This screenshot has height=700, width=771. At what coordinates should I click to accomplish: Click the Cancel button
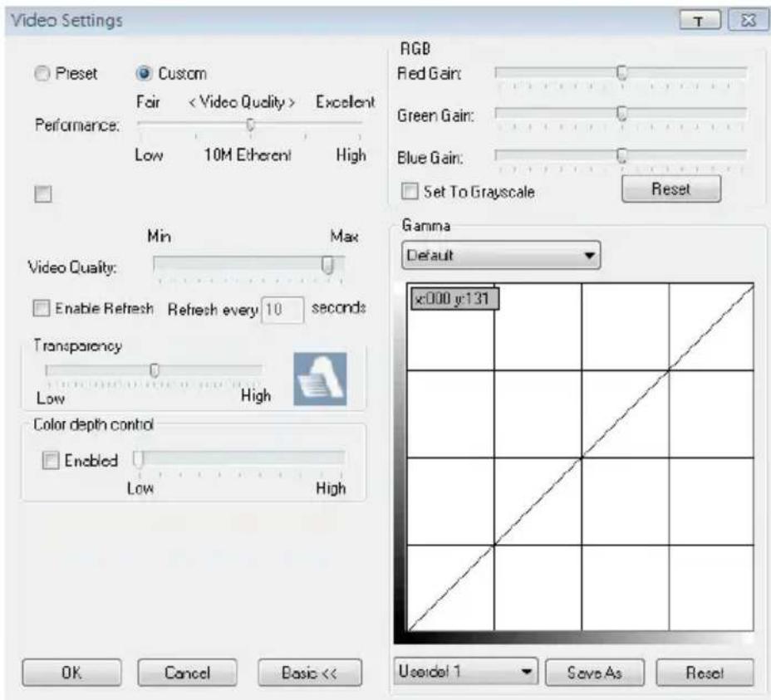[187, 673]
